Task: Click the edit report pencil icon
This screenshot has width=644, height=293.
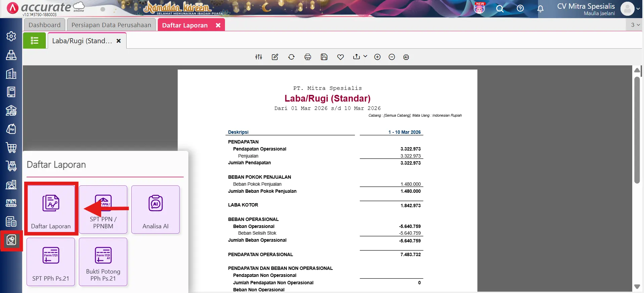Action: coord(275,57)
